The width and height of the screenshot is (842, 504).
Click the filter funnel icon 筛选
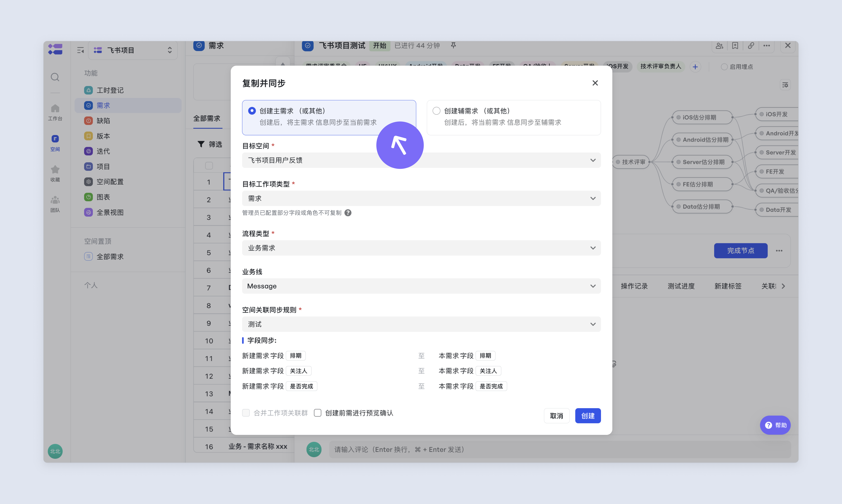(x=201, y=144)
